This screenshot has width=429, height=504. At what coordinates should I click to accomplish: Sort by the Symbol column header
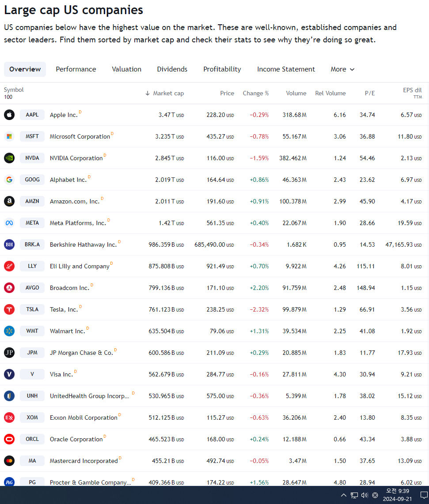[14, 90]
